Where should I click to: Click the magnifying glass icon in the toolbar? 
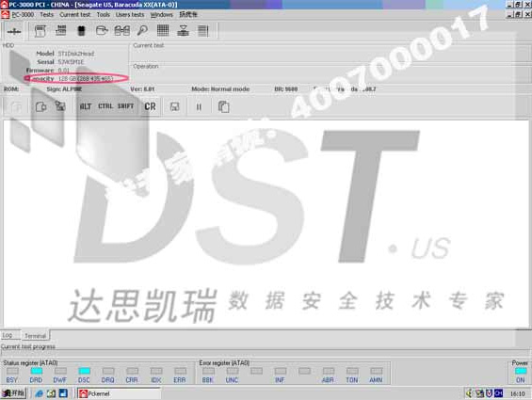tap(142, 30)
